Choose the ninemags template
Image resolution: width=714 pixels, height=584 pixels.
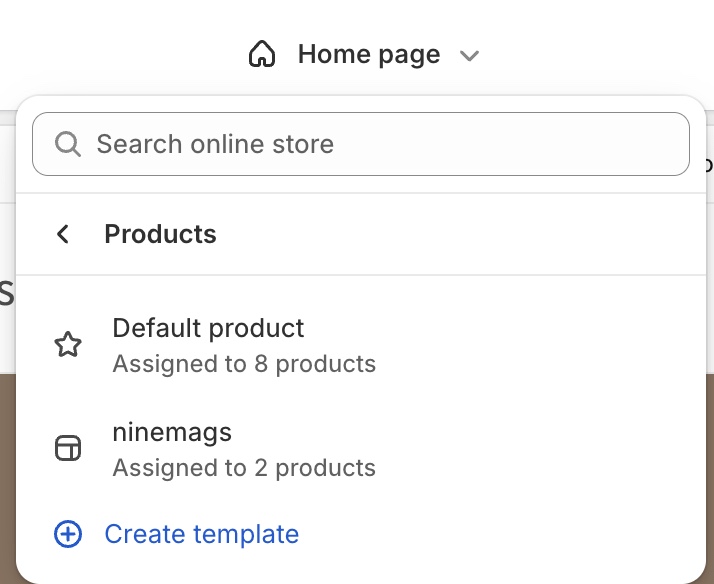[x=172, y=432]
